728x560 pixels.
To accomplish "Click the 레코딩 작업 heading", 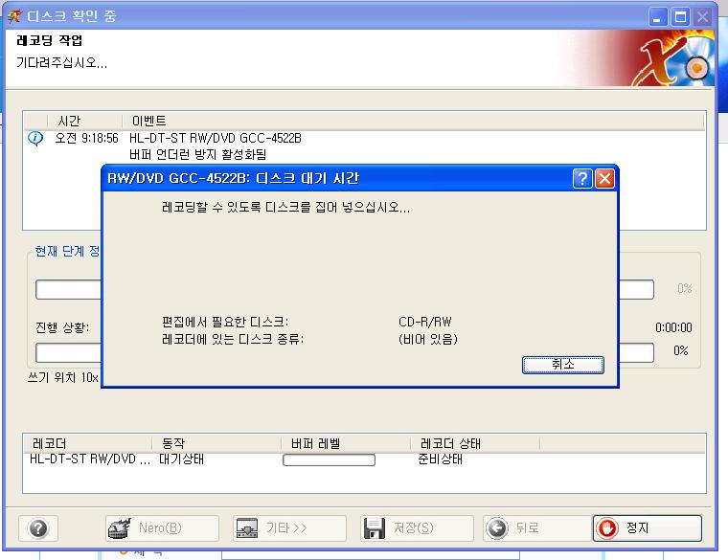I will click(x=49, y=40).
